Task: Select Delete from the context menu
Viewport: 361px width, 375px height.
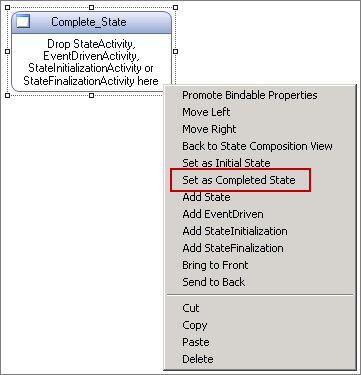Action: pyautogui.click(x=198, y=359)
